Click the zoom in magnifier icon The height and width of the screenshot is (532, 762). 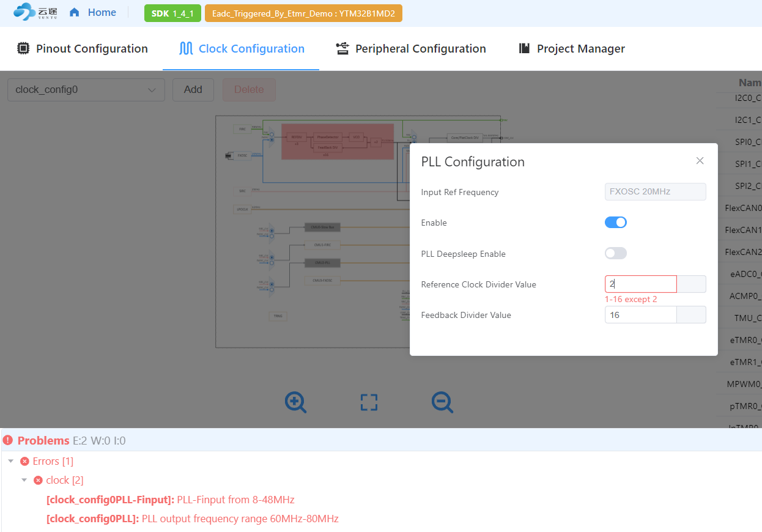(295, 402)
